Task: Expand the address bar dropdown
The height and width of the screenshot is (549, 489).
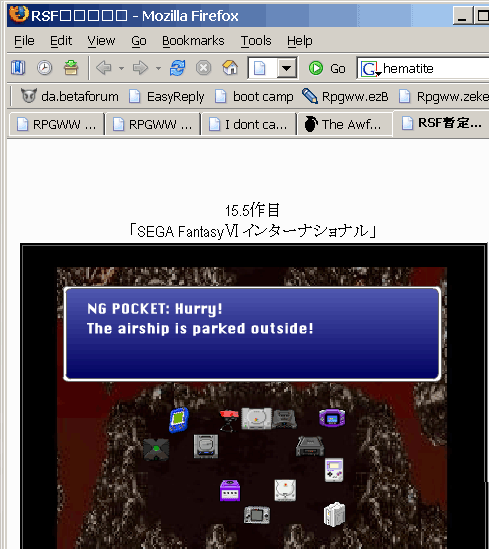Action: pyautogui.click(x=286, y=68)
